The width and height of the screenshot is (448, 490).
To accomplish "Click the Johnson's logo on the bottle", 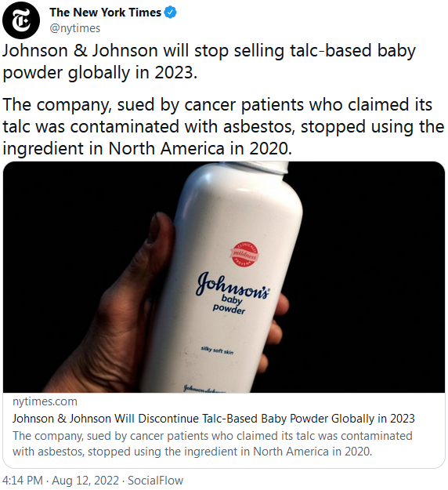I will click(232, 285).
